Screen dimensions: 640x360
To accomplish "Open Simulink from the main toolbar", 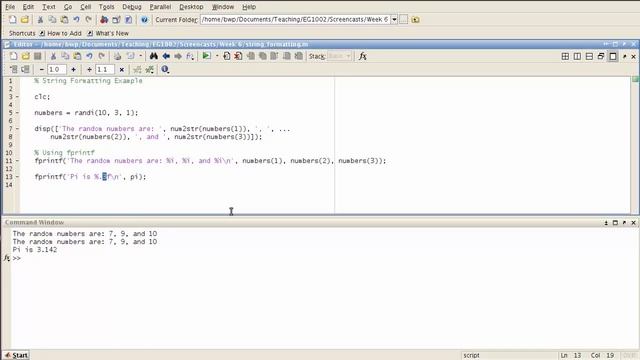I will pyautogui.click(x=104, y=19).
